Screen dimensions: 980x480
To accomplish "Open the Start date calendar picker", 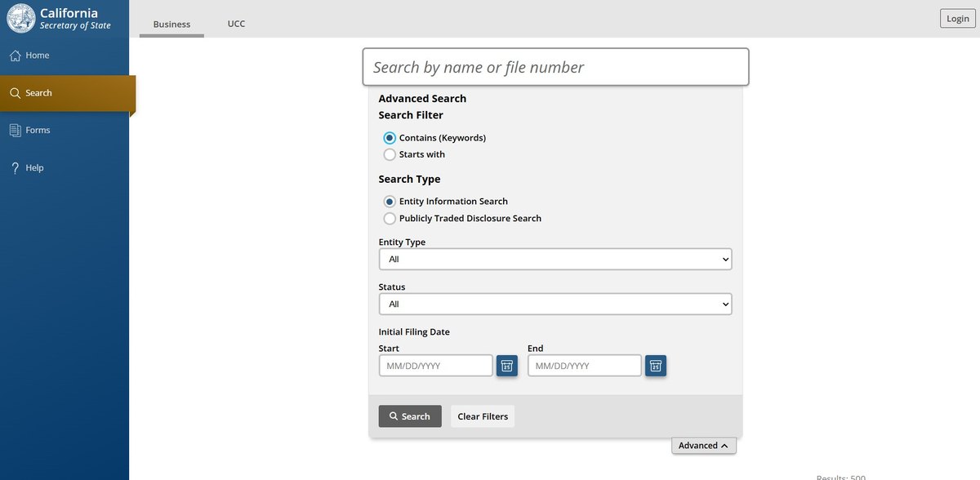I will click(507, 366).
